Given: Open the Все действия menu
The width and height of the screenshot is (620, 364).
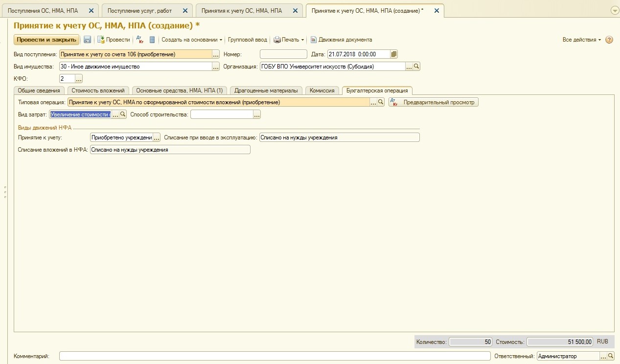Looking at the screenshot, I should coord(581,40).
